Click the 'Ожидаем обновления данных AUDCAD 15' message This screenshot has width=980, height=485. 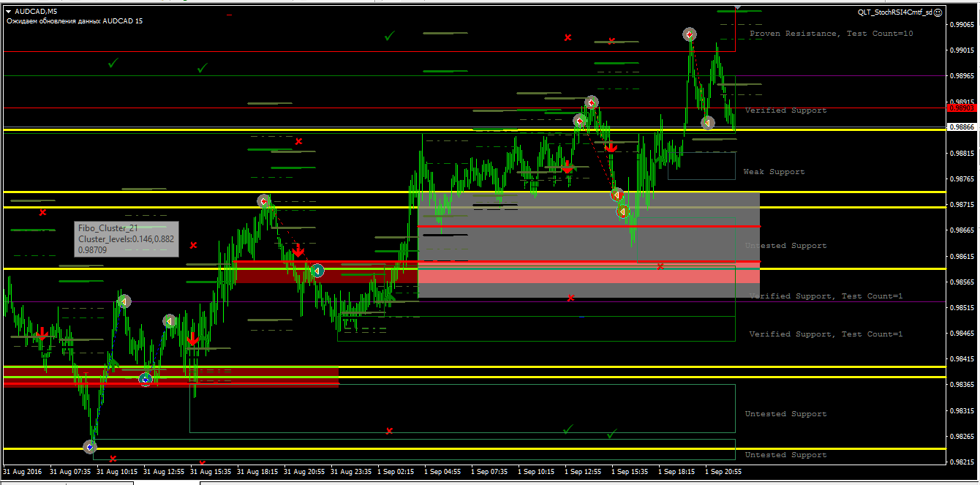(x=75, y=20)
